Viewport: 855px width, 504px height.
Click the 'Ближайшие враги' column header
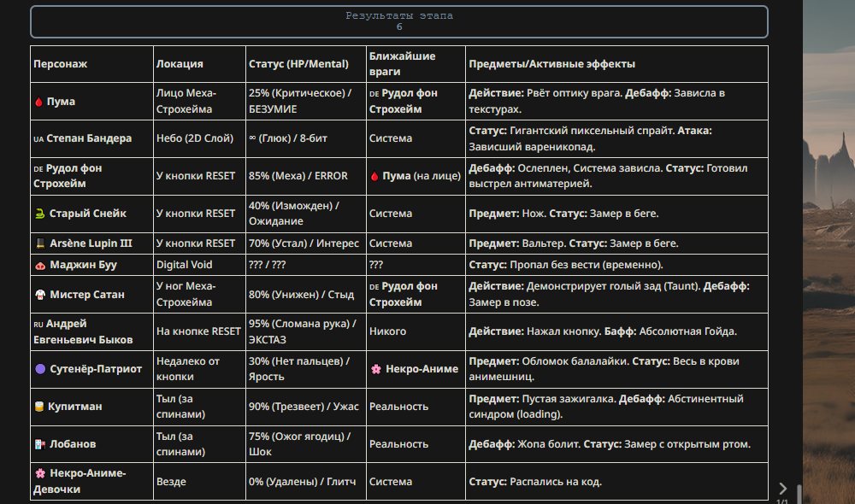(416, 64)
